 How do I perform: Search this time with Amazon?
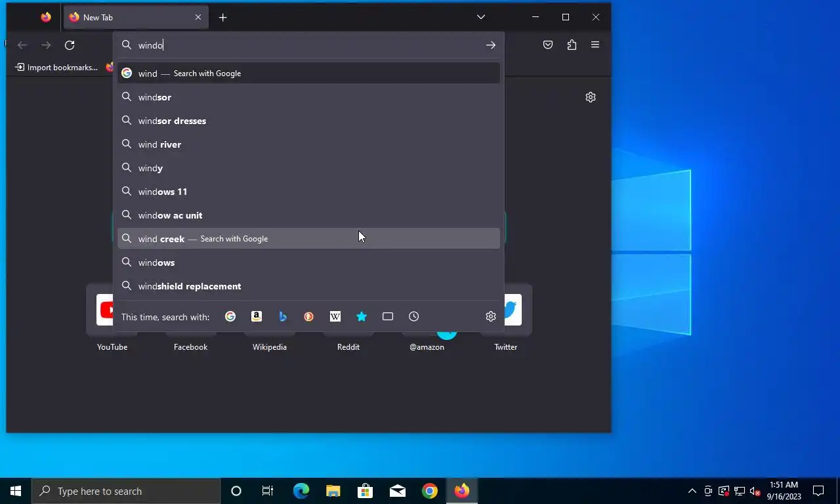click(257, 316)
